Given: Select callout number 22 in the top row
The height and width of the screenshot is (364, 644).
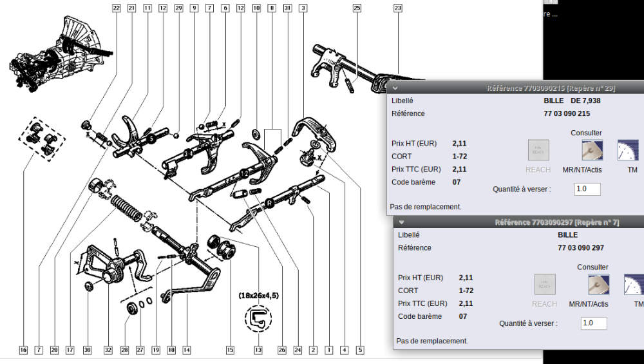Looking at the screenshot, I should point(116,8).
